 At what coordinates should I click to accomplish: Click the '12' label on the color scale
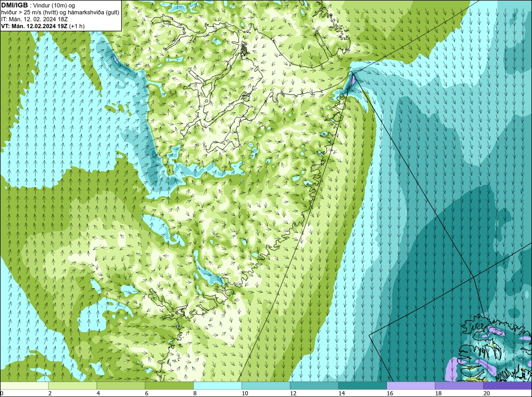pyautogui.click(x=293, y=393)
